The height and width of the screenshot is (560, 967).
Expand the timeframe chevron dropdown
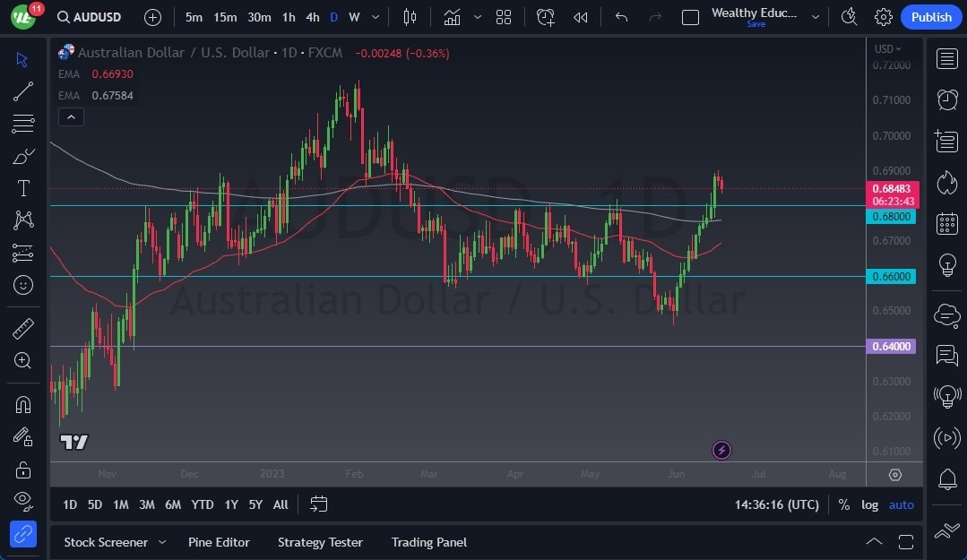(375, 16)
